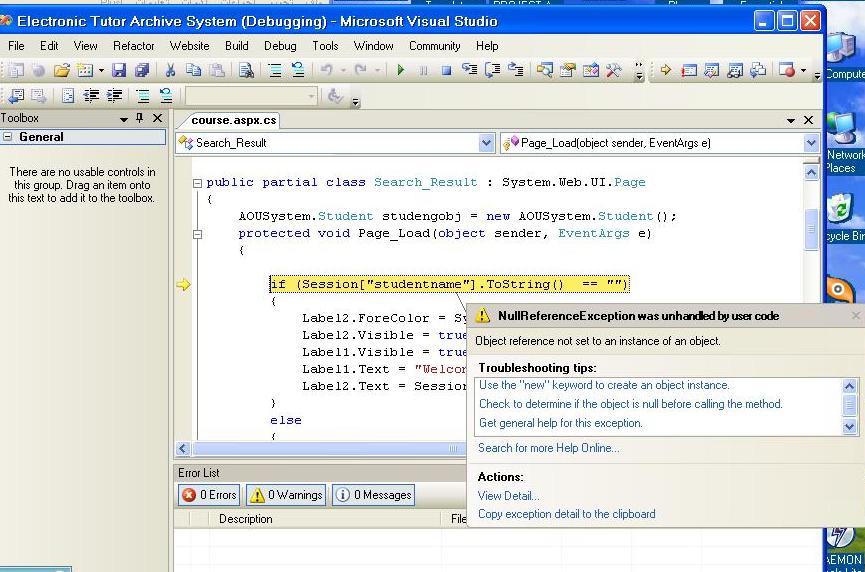
Task: Click the horizontal scrollbar left arrow in editor
Action: (184, 448)
